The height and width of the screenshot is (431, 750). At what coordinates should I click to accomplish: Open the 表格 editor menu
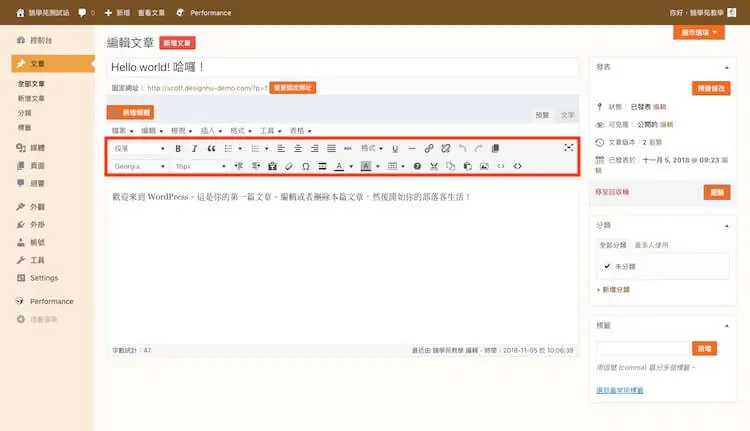tap(300, 131)
